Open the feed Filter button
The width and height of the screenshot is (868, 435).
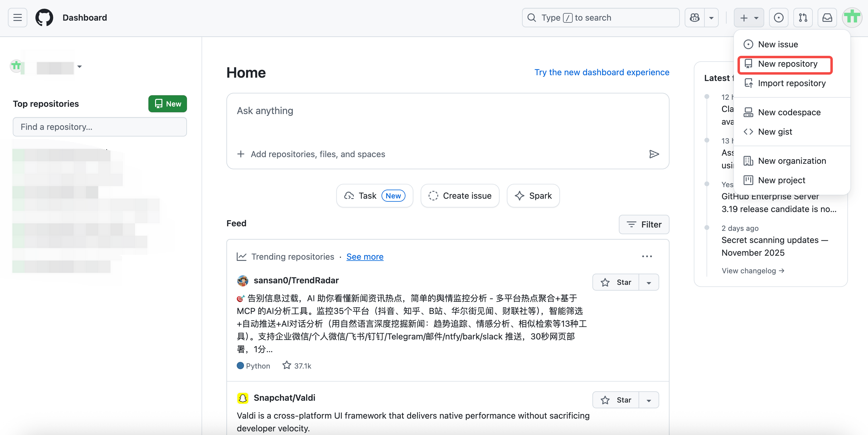pyautogui.click(x=644, y=224)
